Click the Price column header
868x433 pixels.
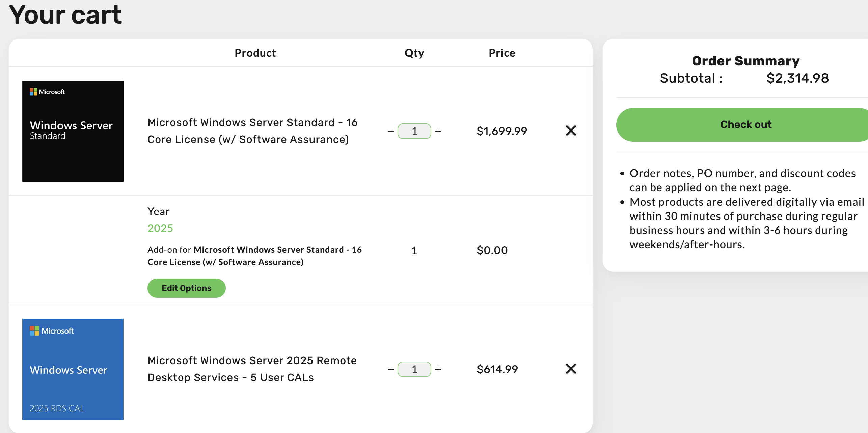[x=502, y=53]
